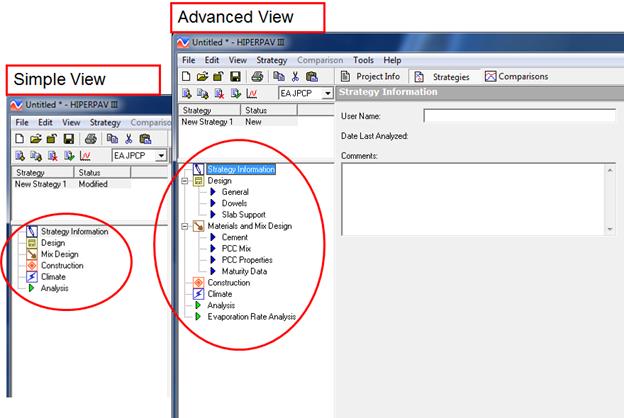Click Add strategy icon in Simple View
The width and height of the screenshot is (624, 418).
[20, 156]
